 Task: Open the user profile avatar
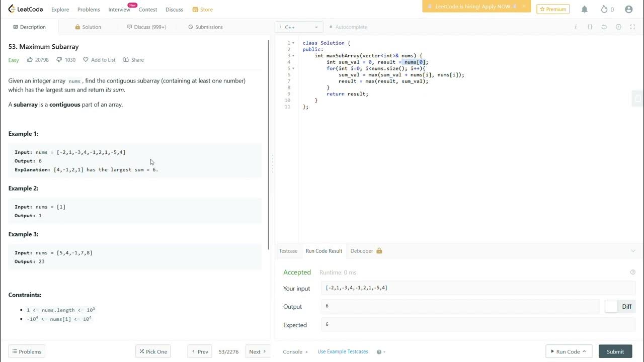628,10
